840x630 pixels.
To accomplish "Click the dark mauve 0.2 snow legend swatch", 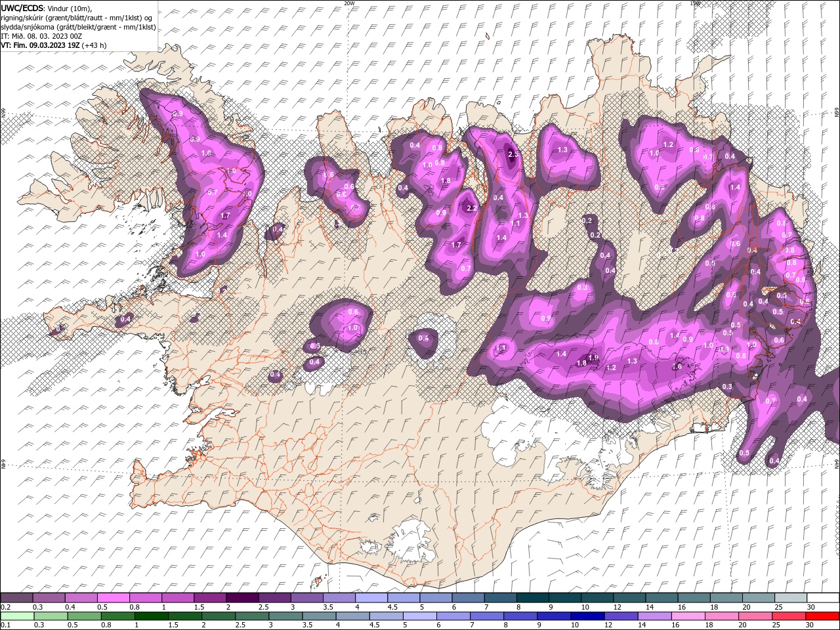I will pos(16,598).
